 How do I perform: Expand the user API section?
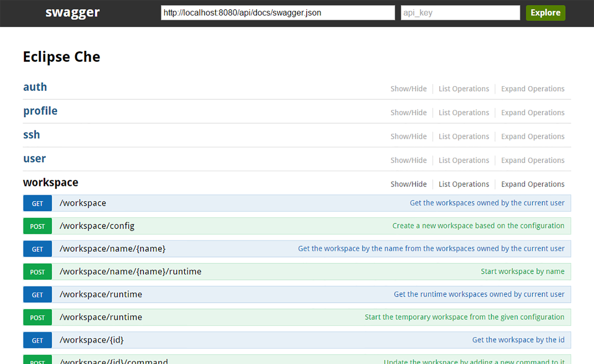pyautogui.click(x=35, y=159)
